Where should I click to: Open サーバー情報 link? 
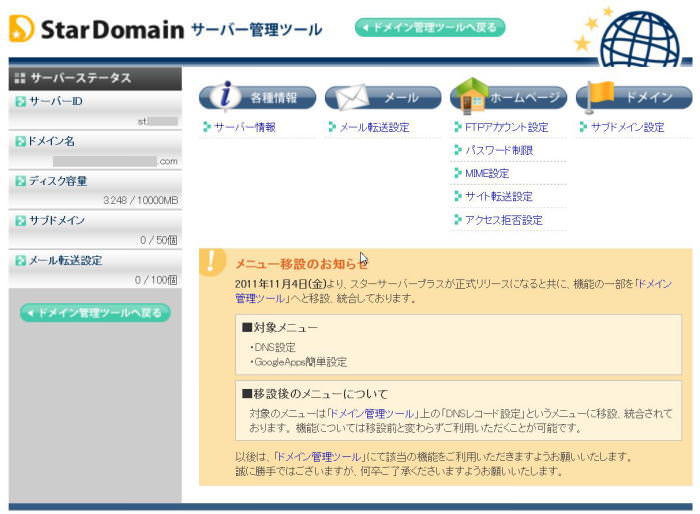click(245, 127)
